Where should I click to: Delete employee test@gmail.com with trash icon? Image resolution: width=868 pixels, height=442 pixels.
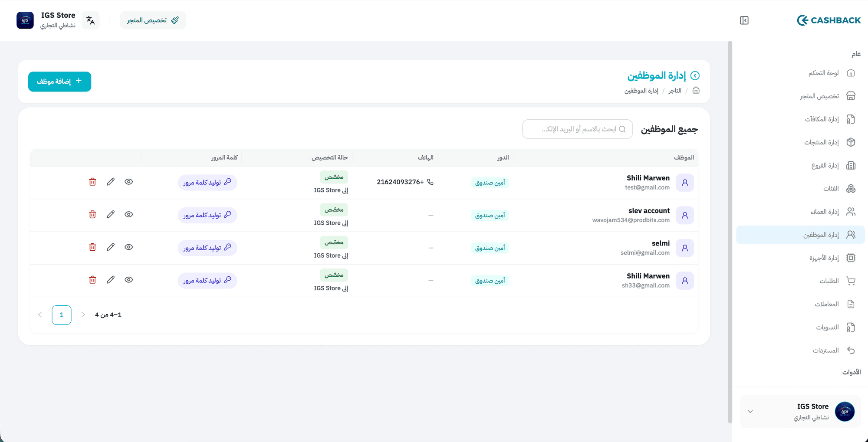pyautogui.click(x=92, y=182)
